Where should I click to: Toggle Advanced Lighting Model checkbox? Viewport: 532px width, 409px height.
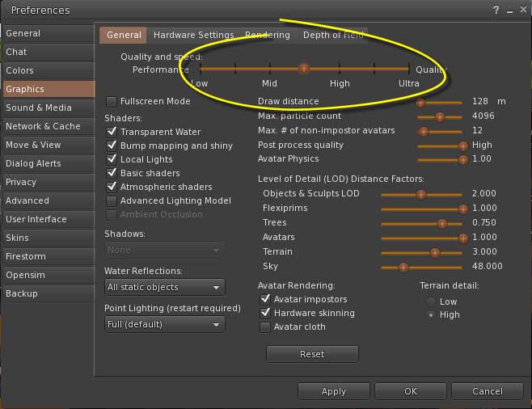click(112, 200)
